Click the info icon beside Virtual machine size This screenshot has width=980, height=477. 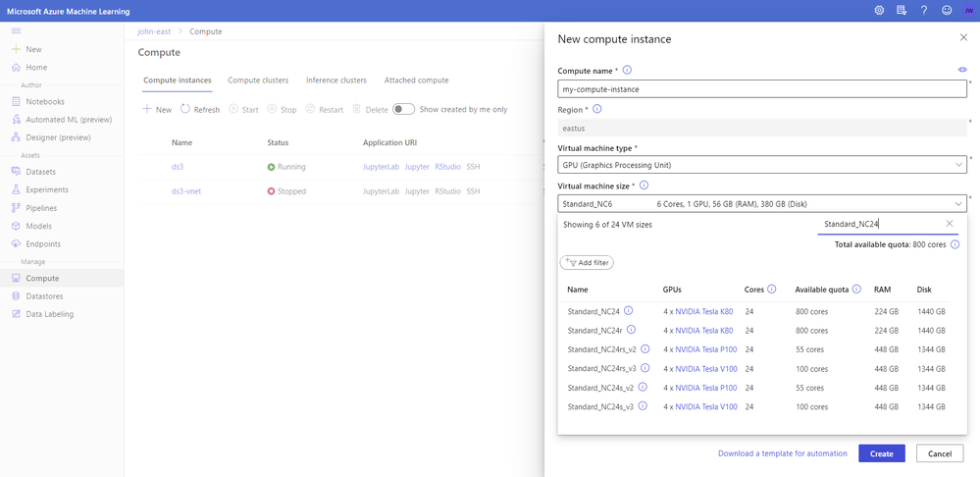click(x=644, y=185)
